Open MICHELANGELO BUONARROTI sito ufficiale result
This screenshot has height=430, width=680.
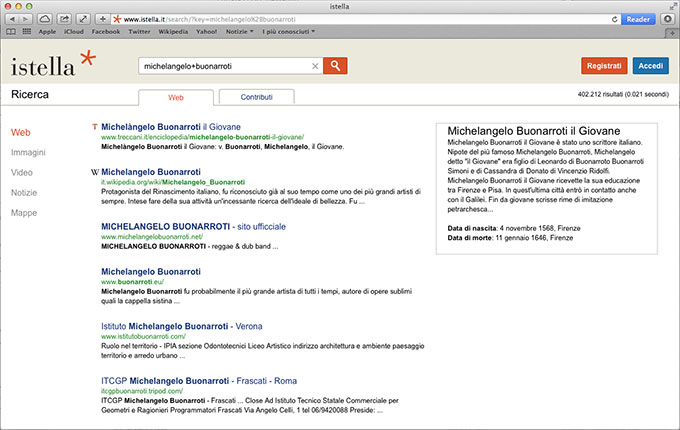pyautogui.click(x=193, y=227)
